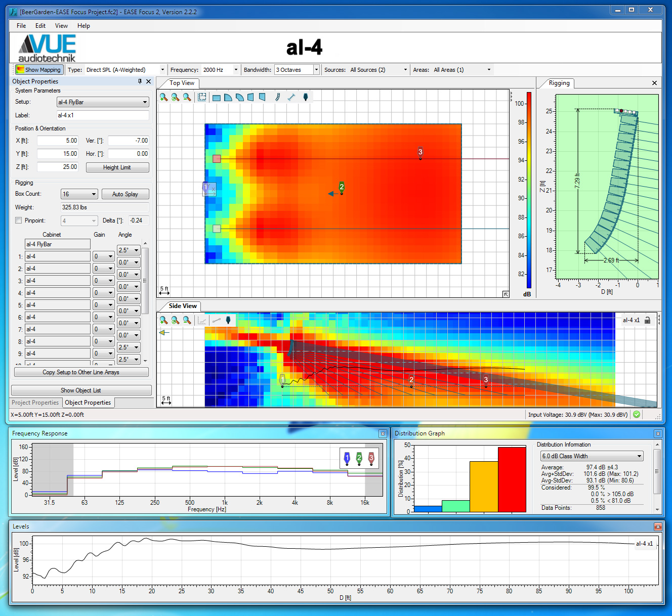
Task: Open the View menu
Action: pyautogui.click(x=61, y=26)
